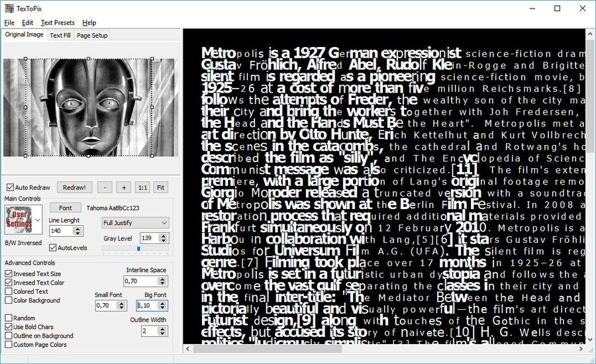Click the B/W Inversed preset label
The width and height of the screenshot is (596, 364).
point(23,243)
